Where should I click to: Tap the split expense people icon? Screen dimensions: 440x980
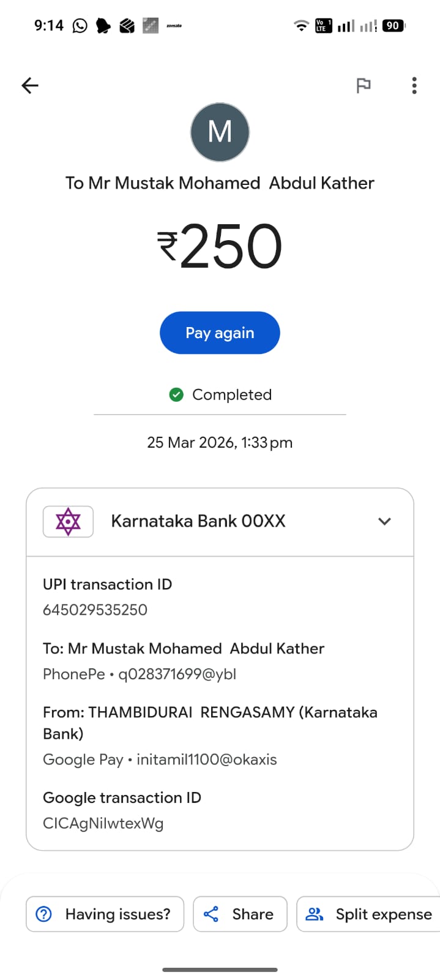(315, 914)
